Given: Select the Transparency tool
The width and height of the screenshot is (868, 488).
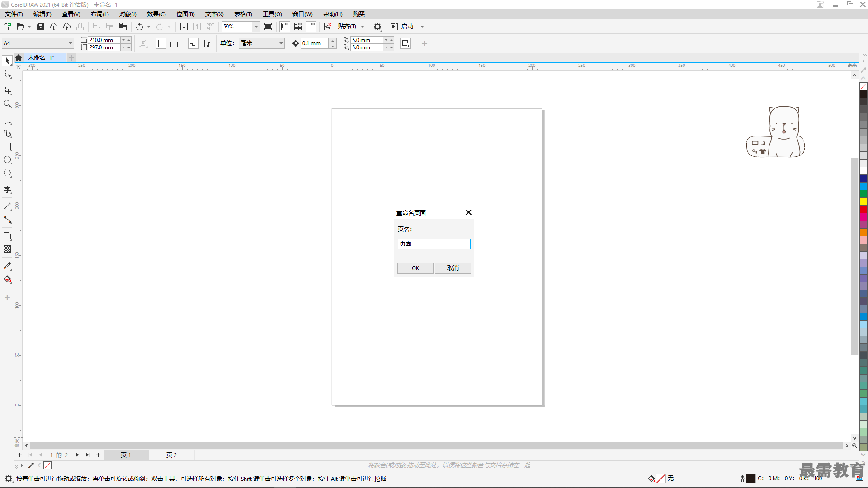Looking at the screenshot, I should pos(7,249).
